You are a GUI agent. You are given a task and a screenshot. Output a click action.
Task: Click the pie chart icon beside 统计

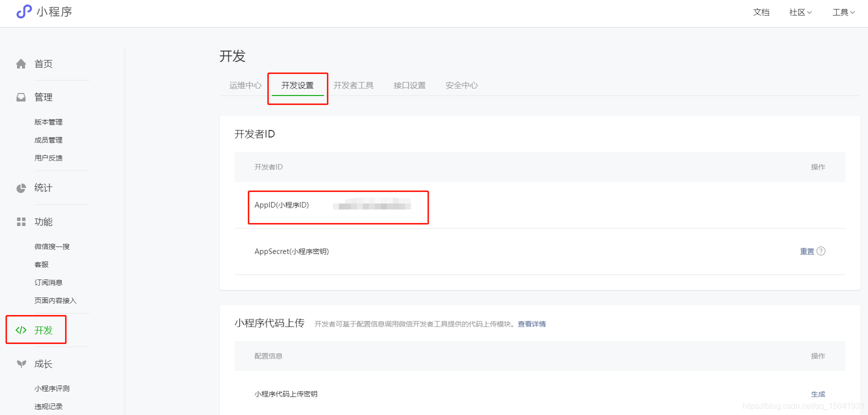click(21, 188)
